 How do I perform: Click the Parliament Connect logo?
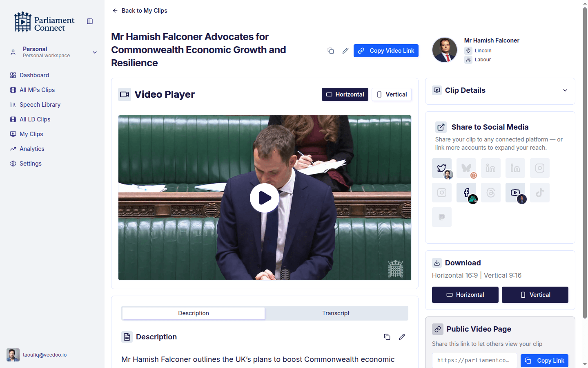45,22
